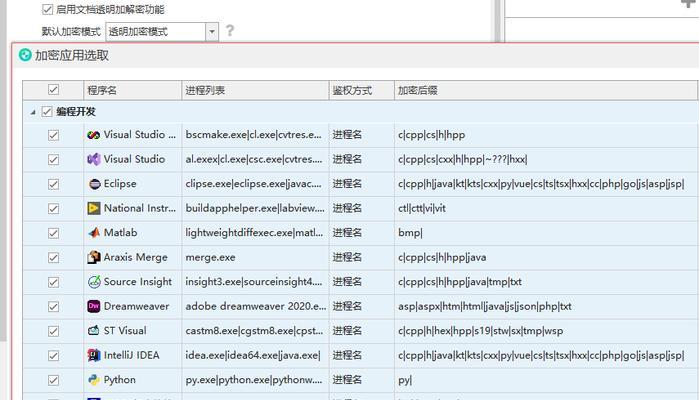The image size is (699, 400).
Task: Uncheck the Eclipse row checkbox
Action: pos(53,184)
